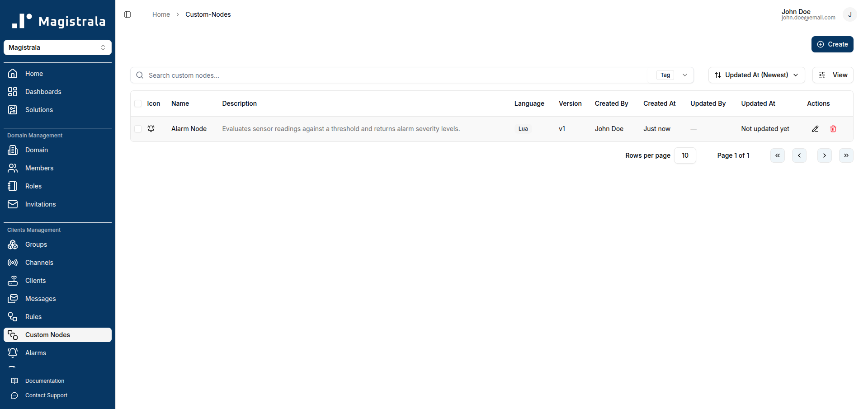Open Clients page in sidebar
This screenshot has height=409, width=868.
(x=57, y=281)
